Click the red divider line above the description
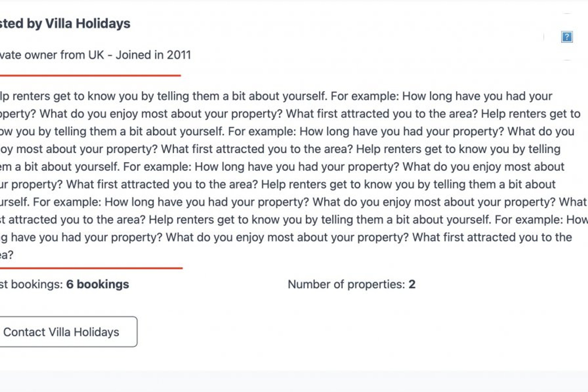The height and width of the screenshot is (392, 588). pyautogui.click(x=90, y=75)
